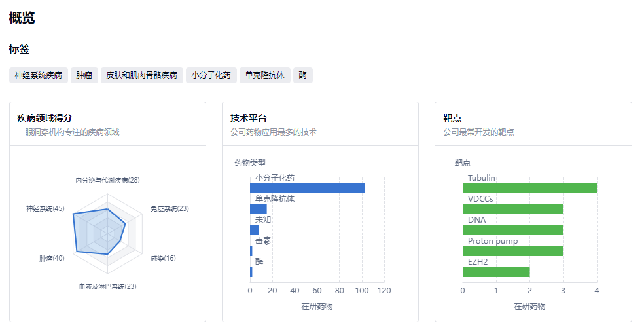Screen dimensions: 644x336
Task: Select the green EZH2 target bar
Action: click(496, 272)
